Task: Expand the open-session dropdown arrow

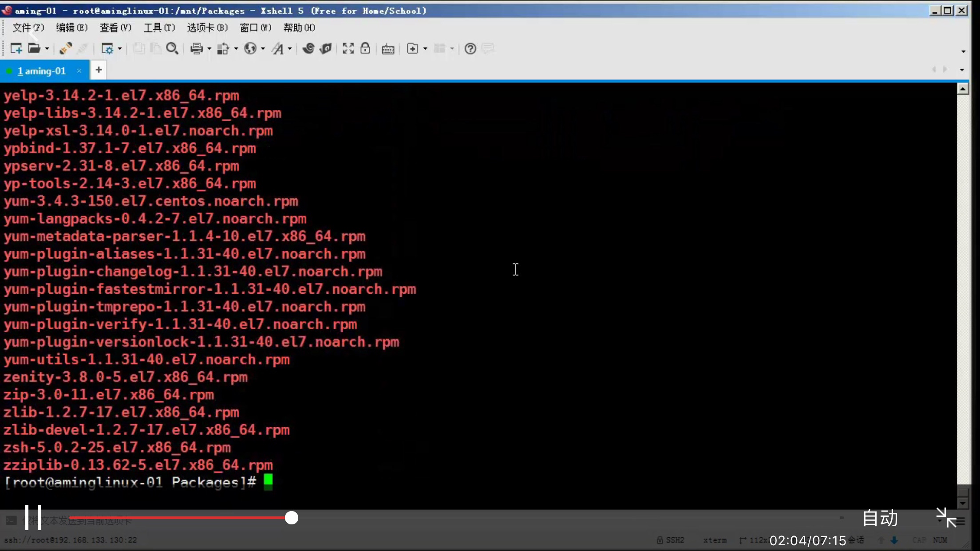Action: tap(47, 49)
